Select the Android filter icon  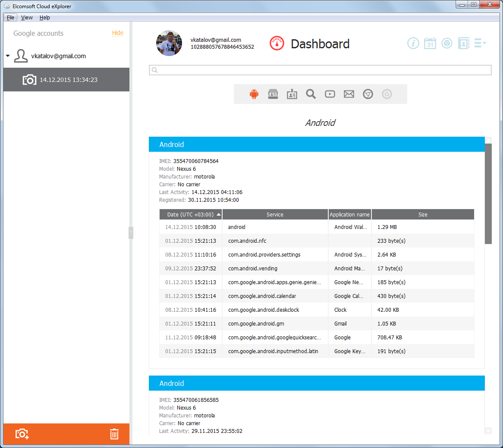(254, 94)
